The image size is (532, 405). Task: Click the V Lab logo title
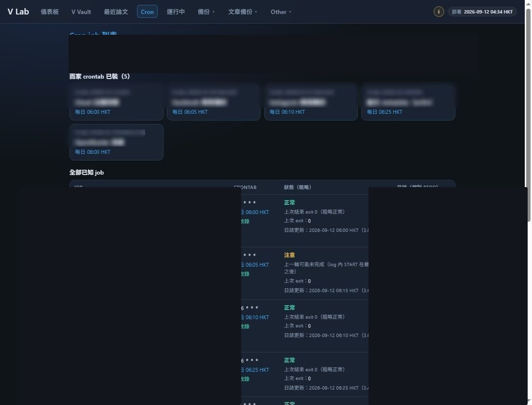click(18, 12)
